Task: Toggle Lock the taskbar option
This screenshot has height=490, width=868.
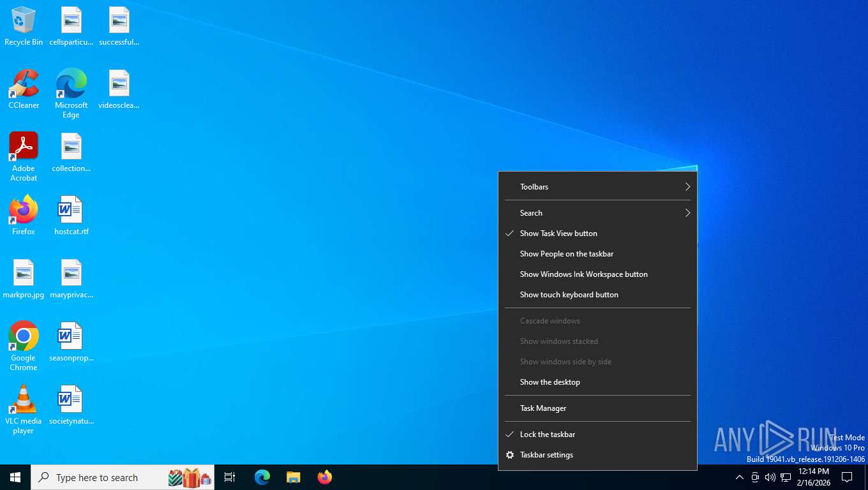Action: [x=597, y=434]
